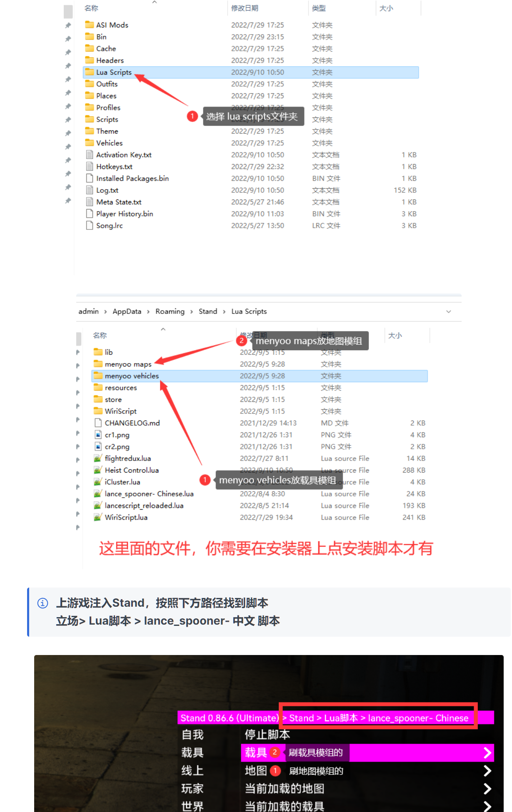This screenshot has height=812, width=512.
Task: Expand the 当前加载的地图 submenu arrow
Action: coord(487,789)
